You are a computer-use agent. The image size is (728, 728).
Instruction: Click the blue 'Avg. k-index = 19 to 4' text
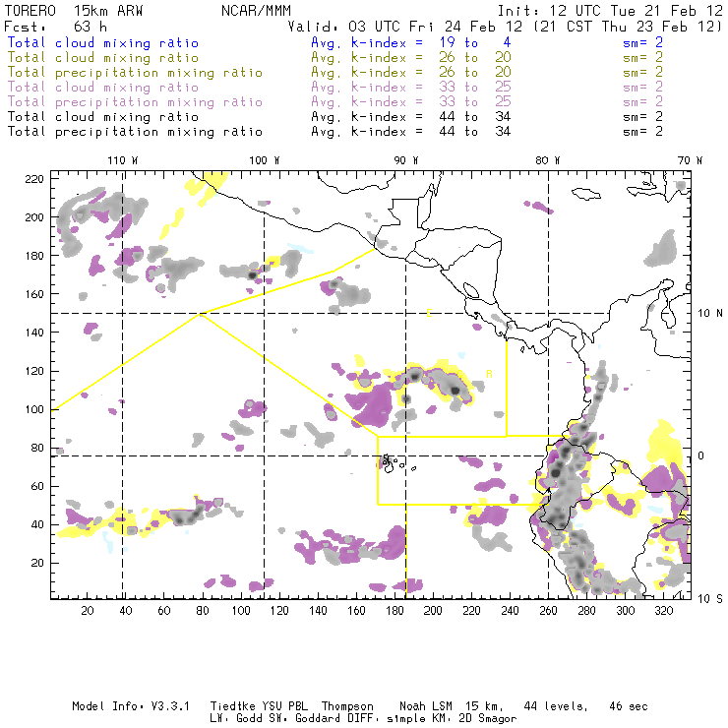[411, 42]
